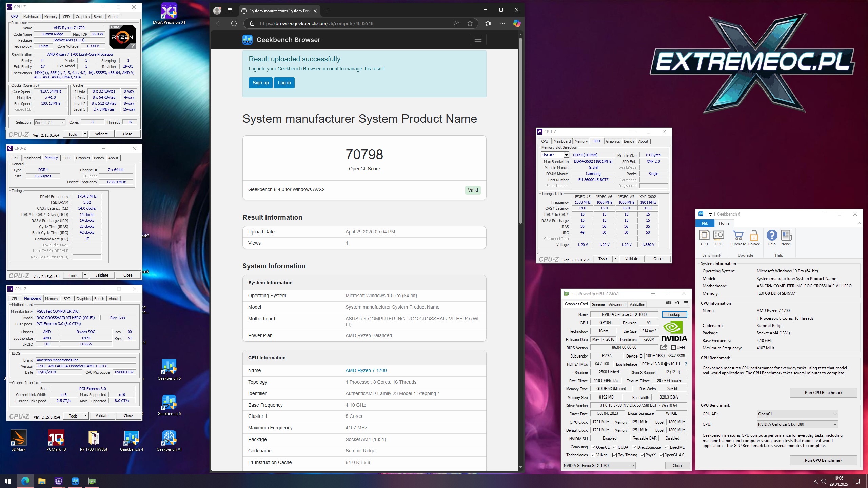
Task: Open Geekbench Browser hamburger navigation menu
Action: 478,40
